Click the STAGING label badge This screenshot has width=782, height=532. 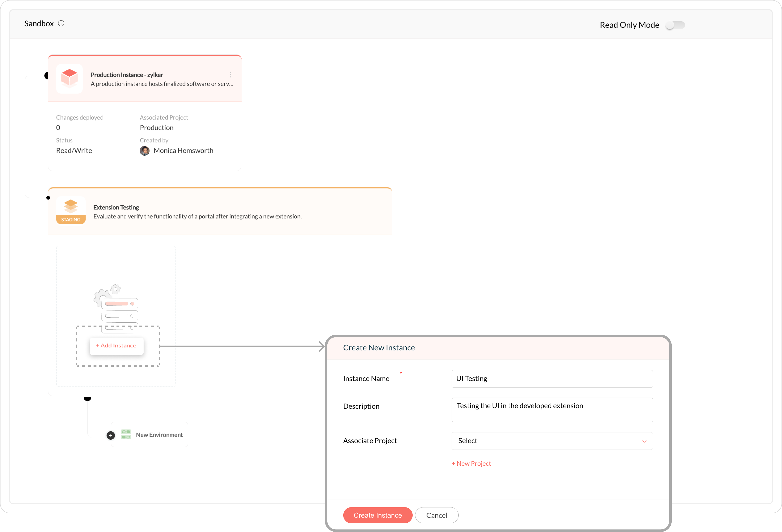71,220
